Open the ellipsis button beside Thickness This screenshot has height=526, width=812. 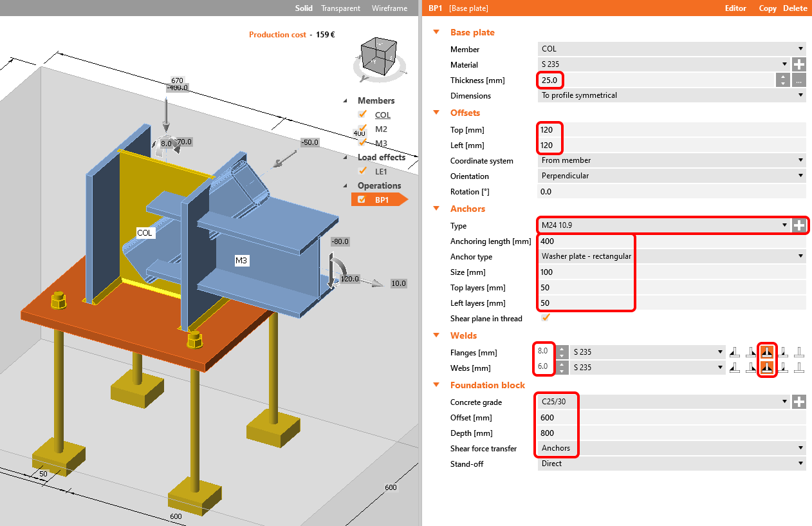(798, 80)
